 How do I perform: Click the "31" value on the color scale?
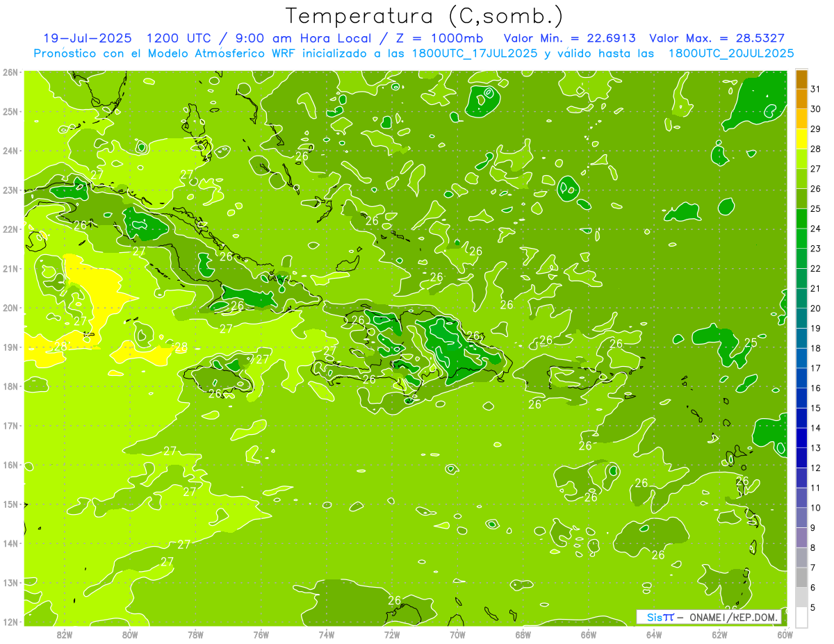(816, 89)
